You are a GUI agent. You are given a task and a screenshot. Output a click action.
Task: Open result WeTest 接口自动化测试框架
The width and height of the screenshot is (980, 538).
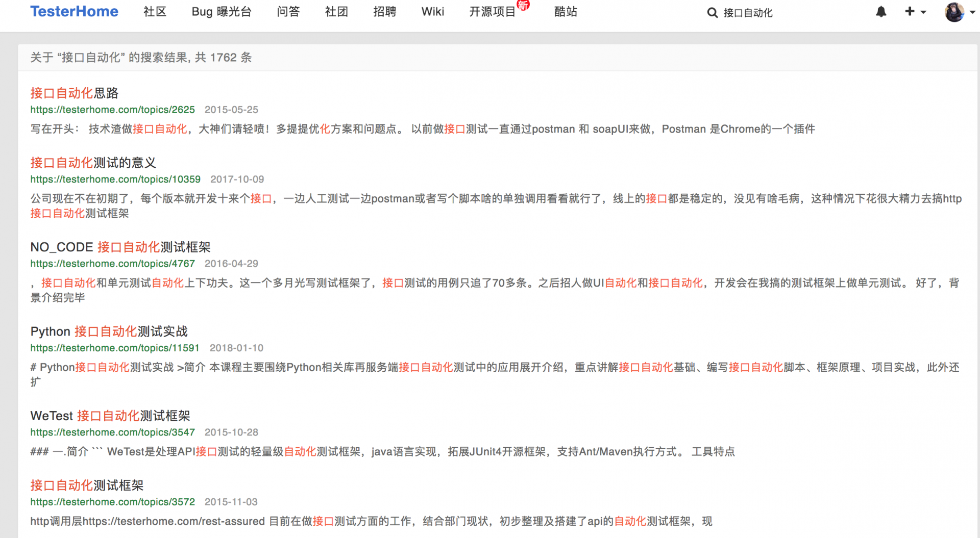(110, 416)
